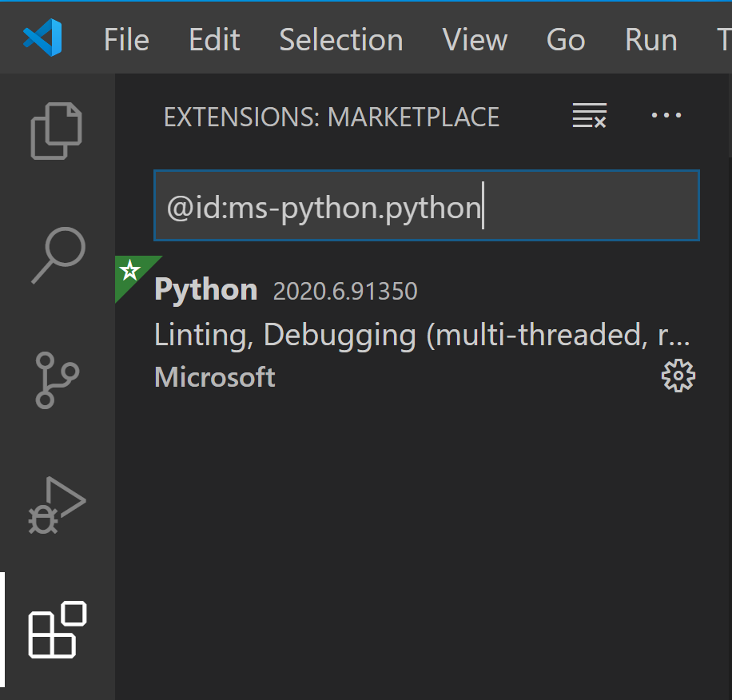
Task: Select the Extensions view icon
Action: [x=57, y=630]
